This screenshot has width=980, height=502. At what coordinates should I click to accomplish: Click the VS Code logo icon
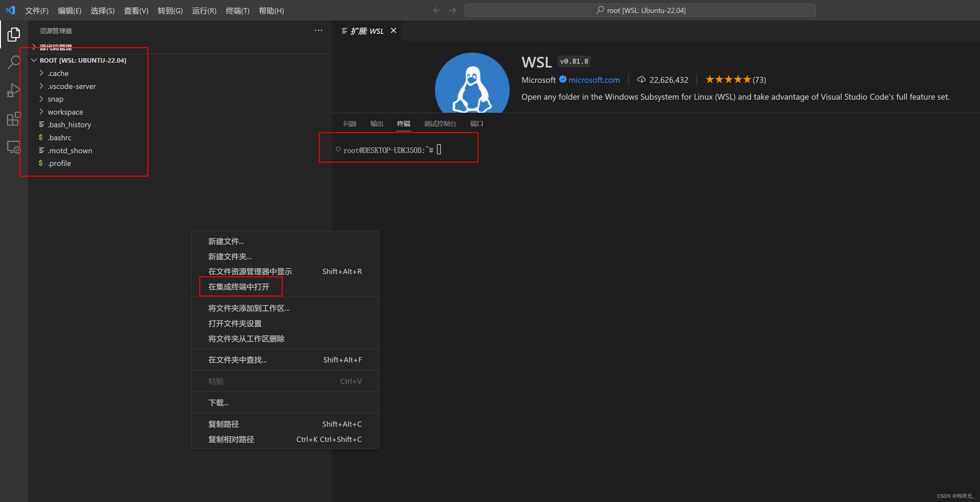10,10
